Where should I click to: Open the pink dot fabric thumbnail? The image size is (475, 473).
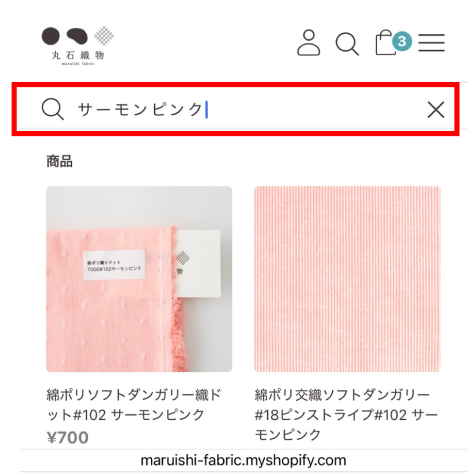coord(139,279)
